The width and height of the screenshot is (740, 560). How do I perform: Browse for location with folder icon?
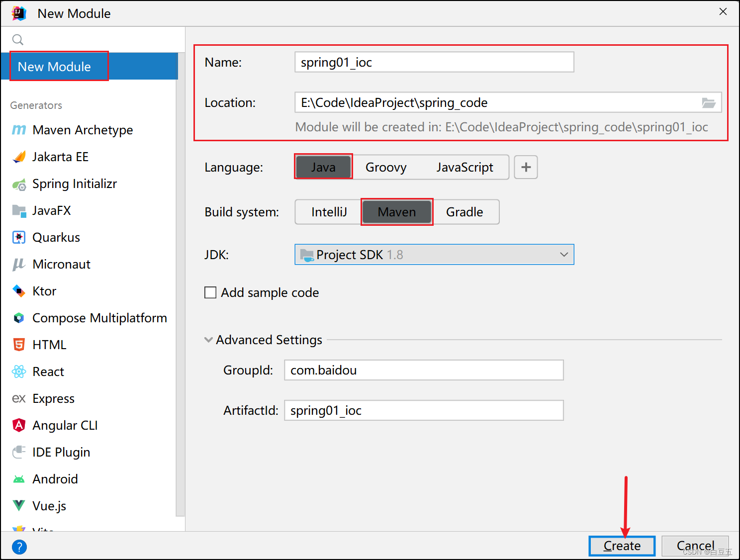[x=709, y=103]
